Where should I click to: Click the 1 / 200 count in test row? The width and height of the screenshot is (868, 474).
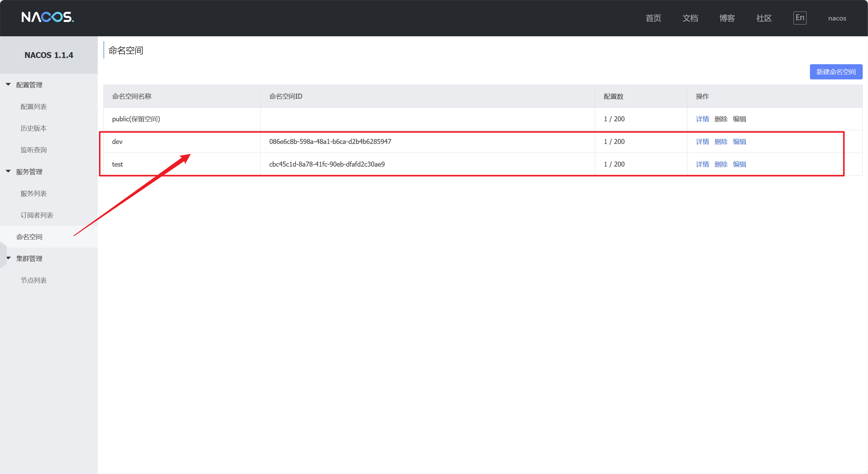tap(614, 164)
